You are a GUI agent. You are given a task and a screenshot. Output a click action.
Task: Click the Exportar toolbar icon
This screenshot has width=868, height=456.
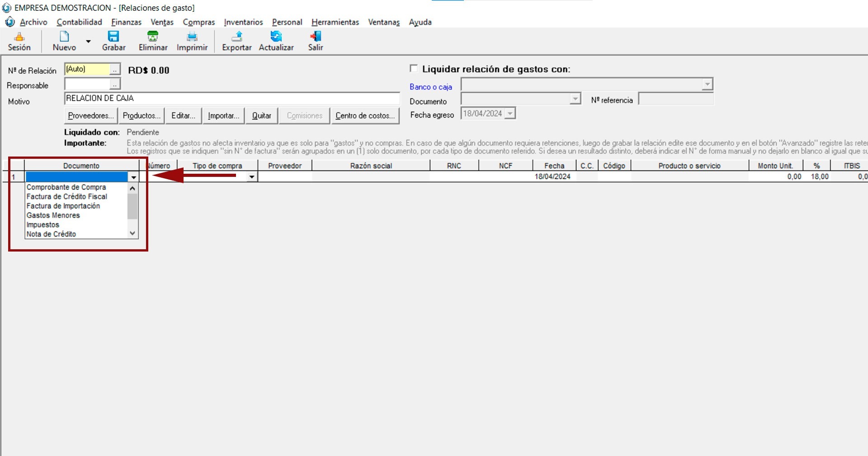tap(236, 37)
